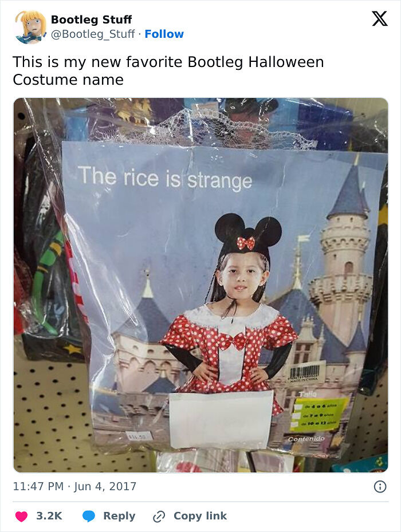Open the costume photo in the tweet
The height and width of the screenshot is (532, 401).
[200, 285]
